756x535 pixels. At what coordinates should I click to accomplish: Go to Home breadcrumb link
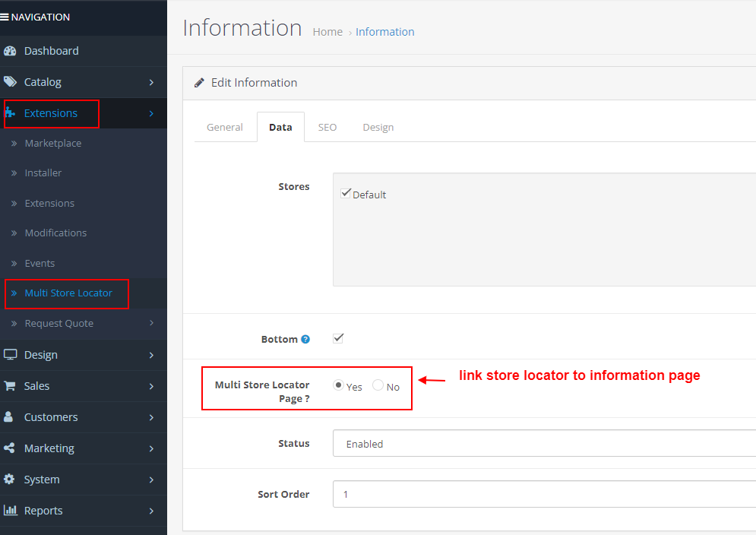click(x=328, y=32)
